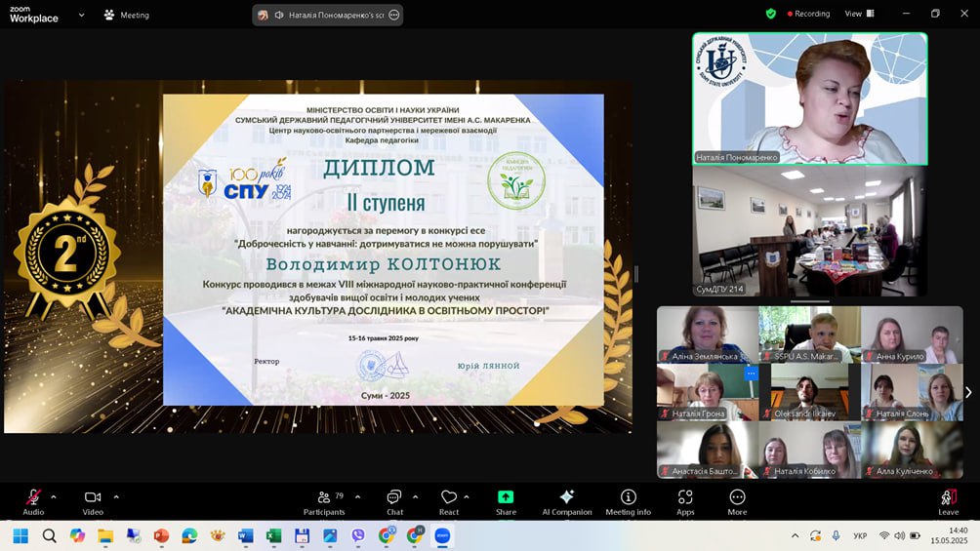Open Microsoft Word from the taskbar
Screen dimensions: 980x551
(x=246, y=535)
